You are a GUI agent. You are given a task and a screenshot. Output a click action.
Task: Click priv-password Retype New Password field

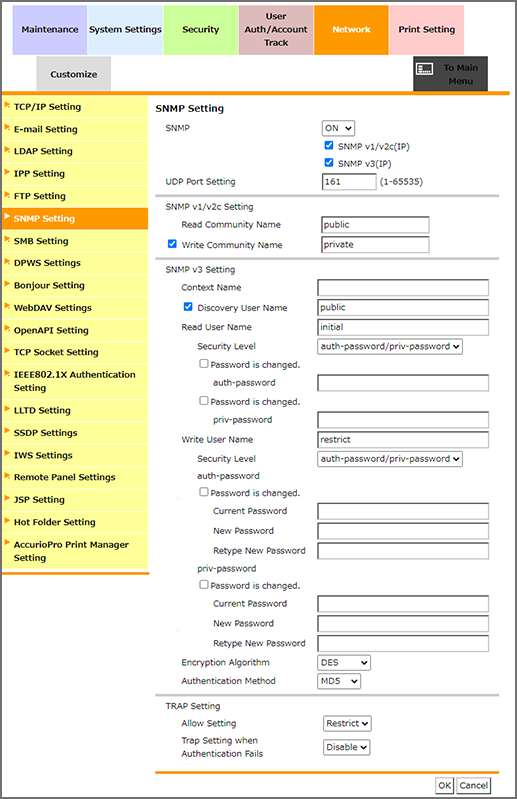[x=403, y=644]
